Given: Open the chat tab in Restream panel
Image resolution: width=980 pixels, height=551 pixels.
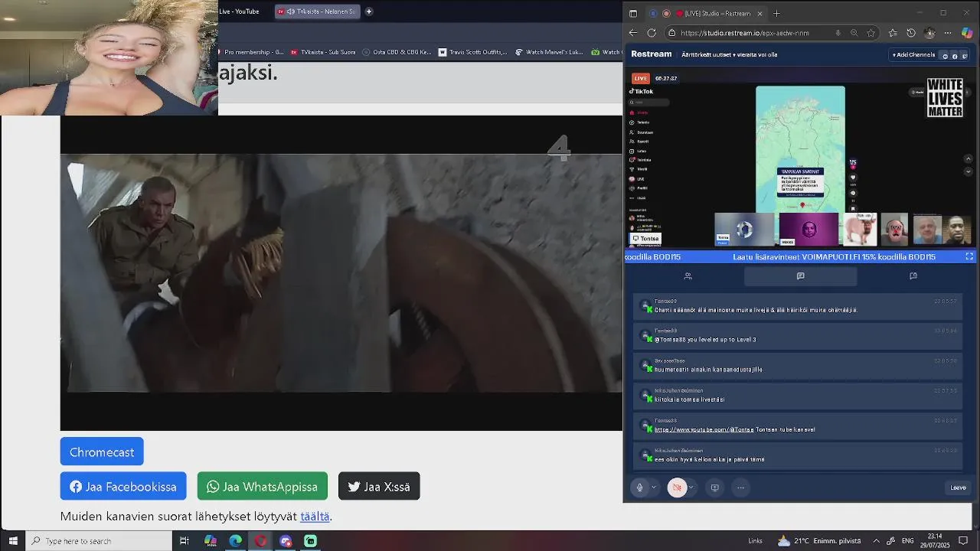Looking at the screenshot, I should (x=800, y=276).
